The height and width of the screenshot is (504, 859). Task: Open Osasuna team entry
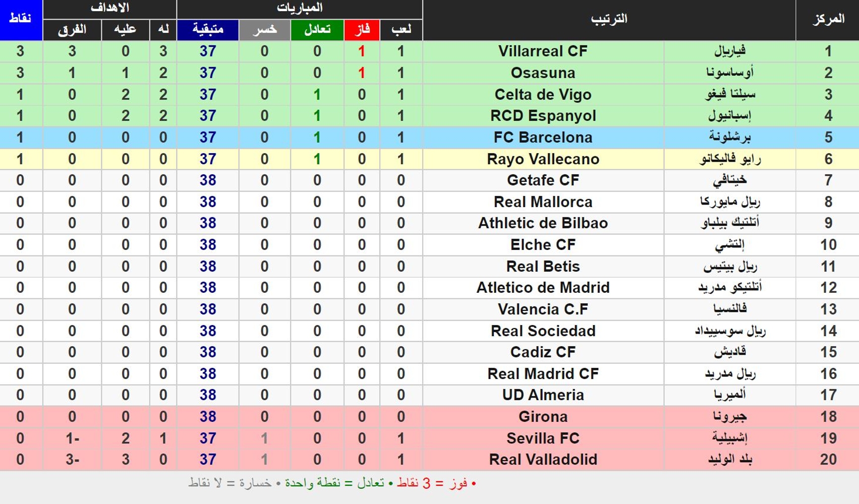point(543,73)
